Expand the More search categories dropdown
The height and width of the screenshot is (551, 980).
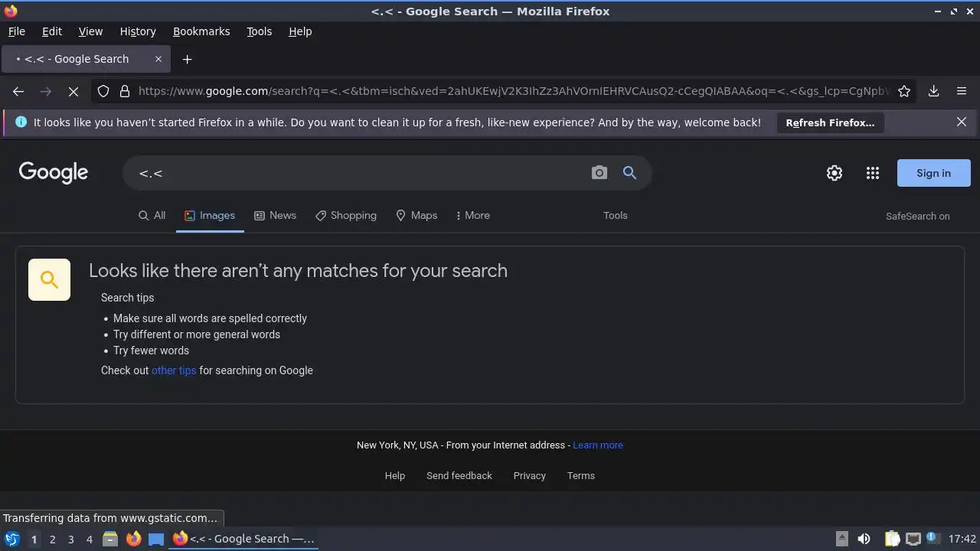pos(472,215)
